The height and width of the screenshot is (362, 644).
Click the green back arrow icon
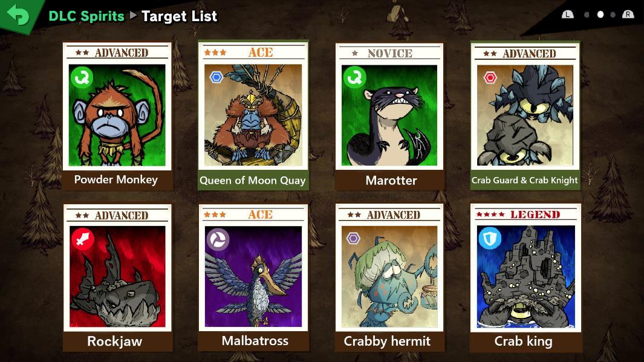point(18,15)
